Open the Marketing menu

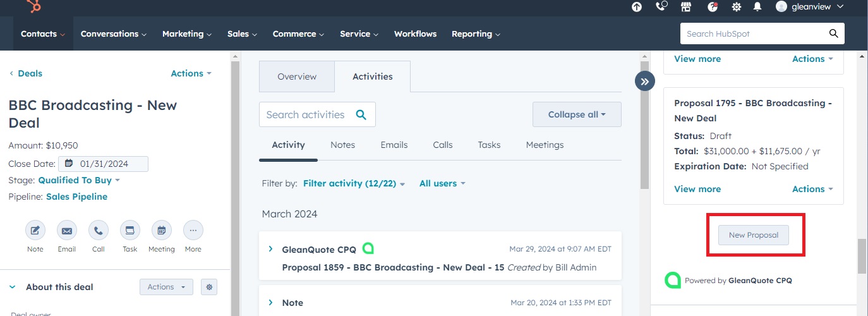187,33
